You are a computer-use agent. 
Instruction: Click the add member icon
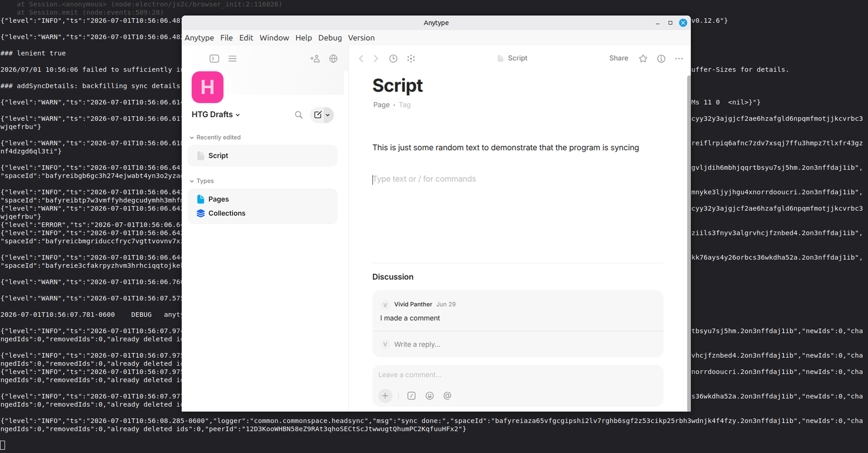click(315, 58)
